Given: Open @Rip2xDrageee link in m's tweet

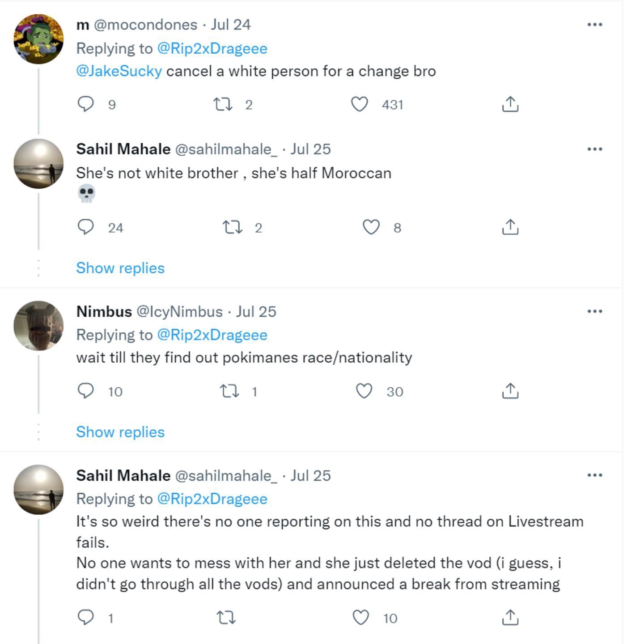Looking at the screenshot, I should click(x=212, y=48).
